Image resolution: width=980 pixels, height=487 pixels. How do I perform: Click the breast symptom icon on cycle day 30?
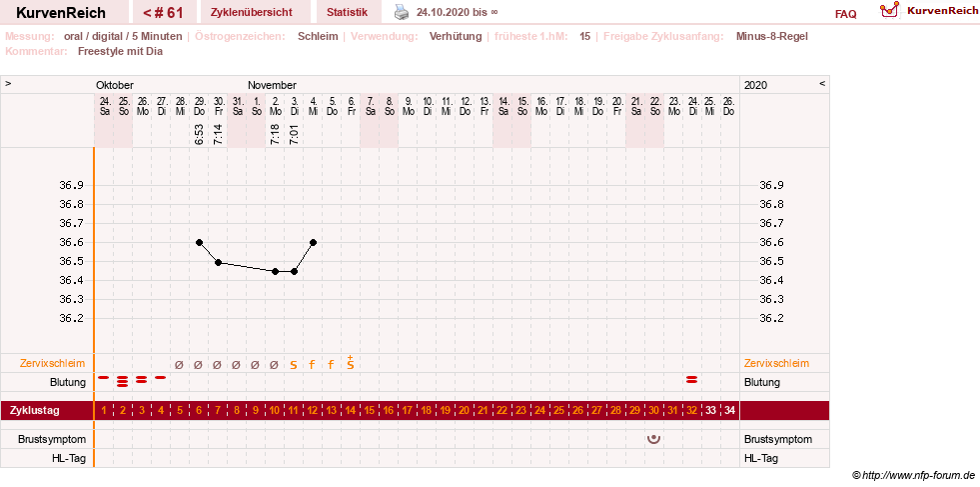click(x=653, y=439)
